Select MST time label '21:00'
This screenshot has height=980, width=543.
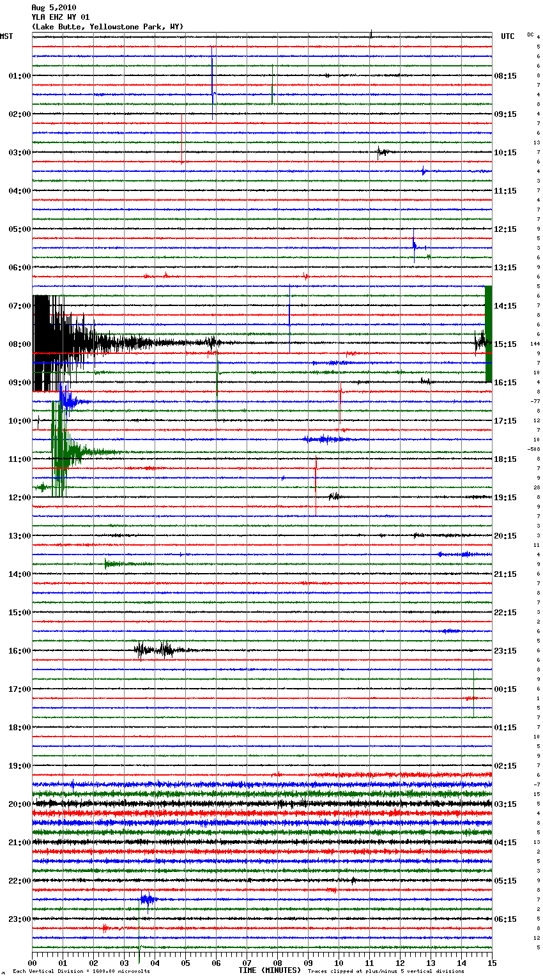point(20,843)
